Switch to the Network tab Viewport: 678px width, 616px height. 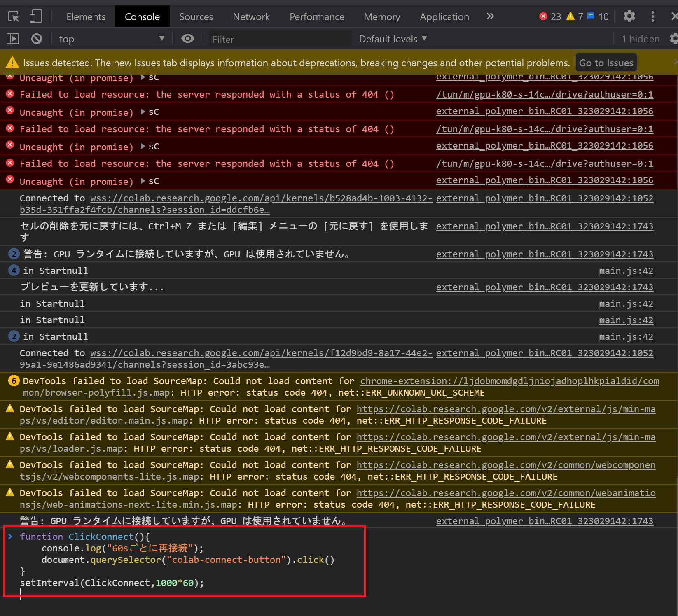(251, 17)
